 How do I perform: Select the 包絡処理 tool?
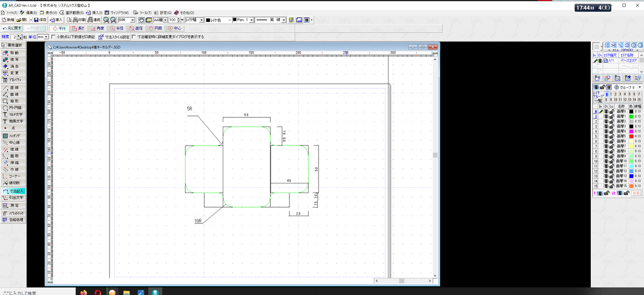click(x=13, y=220)
